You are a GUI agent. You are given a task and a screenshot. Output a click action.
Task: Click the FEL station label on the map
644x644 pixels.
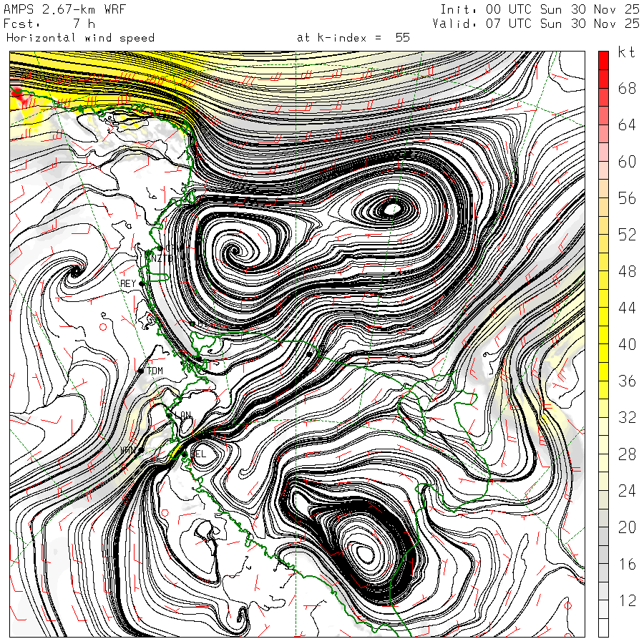(x=198, y=454)
